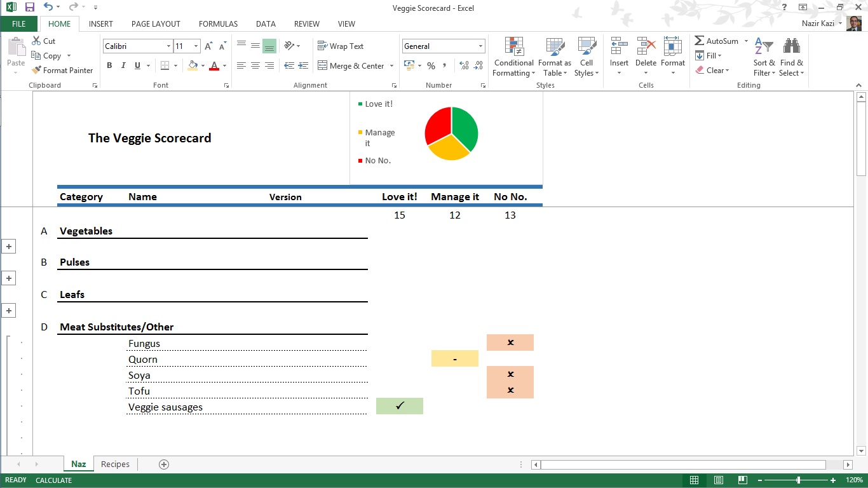Click the AutoSum icon
The width and height of the screenshot is (868, 488).
click(x=700, y=41)
